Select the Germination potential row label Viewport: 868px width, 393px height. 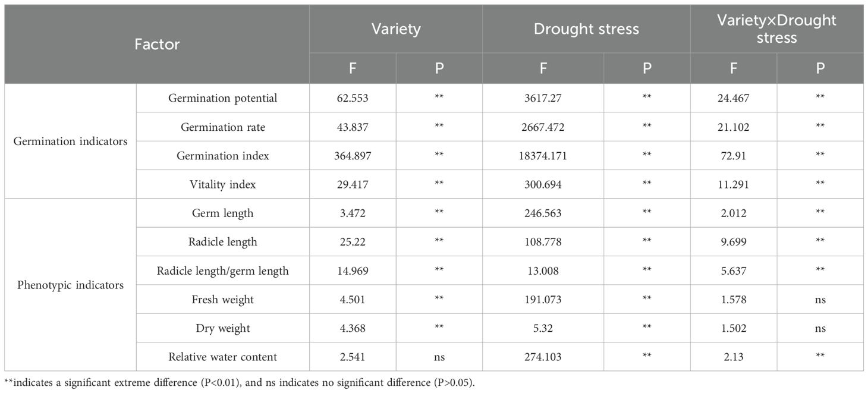222,99
